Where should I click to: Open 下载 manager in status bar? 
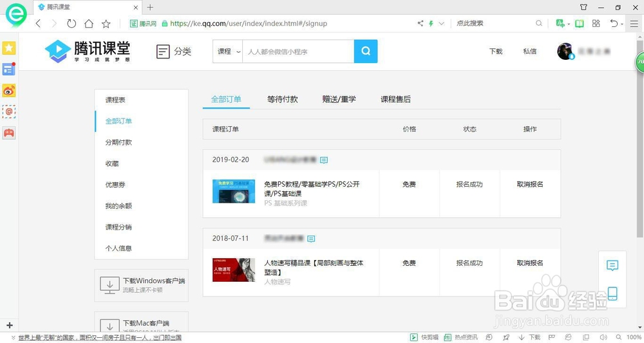pos(529,337)
